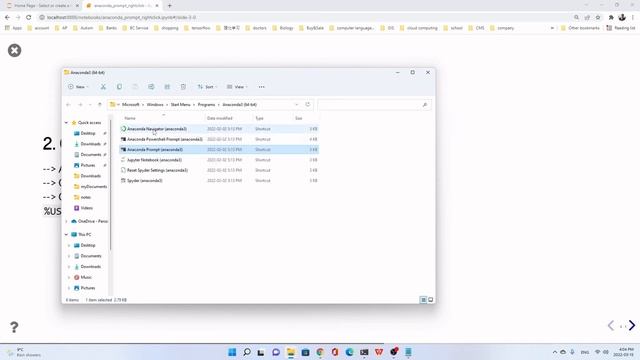Viewport: 640px width, 360px height.
Task: Open taskbar Search magnifier
Action: click(x=247, y=352)
